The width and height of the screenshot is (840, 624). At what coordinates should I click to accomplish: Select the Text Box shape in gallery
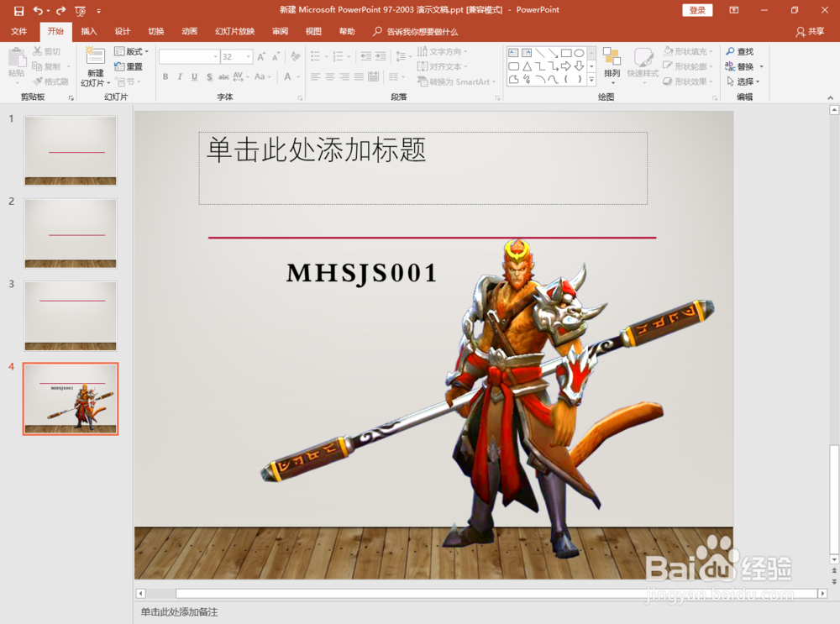coord(513,53)
